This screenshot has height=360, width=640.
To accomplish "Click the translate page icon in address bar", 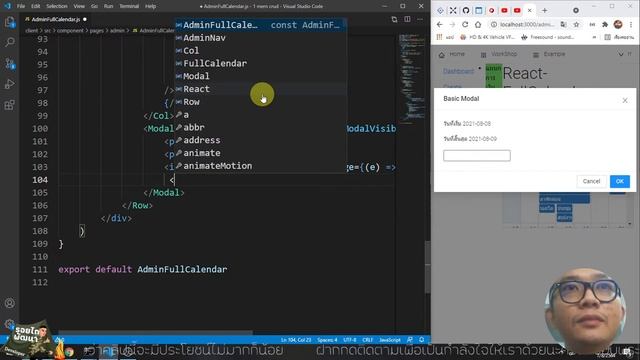I will [564, 24].
